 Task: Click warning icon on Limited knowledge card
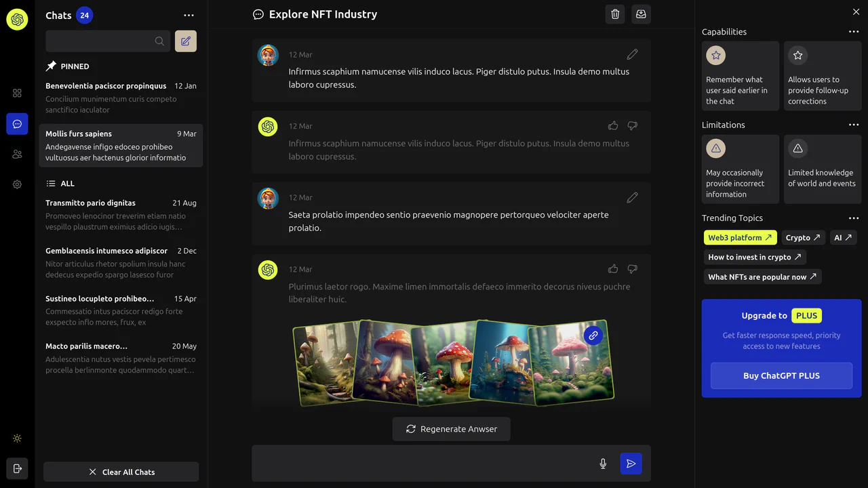(x=798, y=148)
